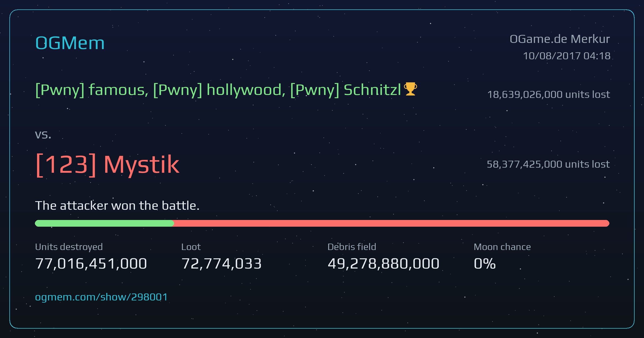
Task: Click attacker 18,639,026,000 units lost text
Action: [x=548, y=94]
